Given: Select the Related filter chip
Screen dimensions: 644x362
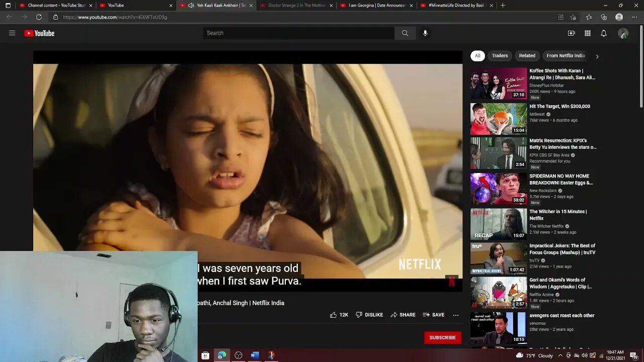Looking at the screenshot, I should (527, 56).
